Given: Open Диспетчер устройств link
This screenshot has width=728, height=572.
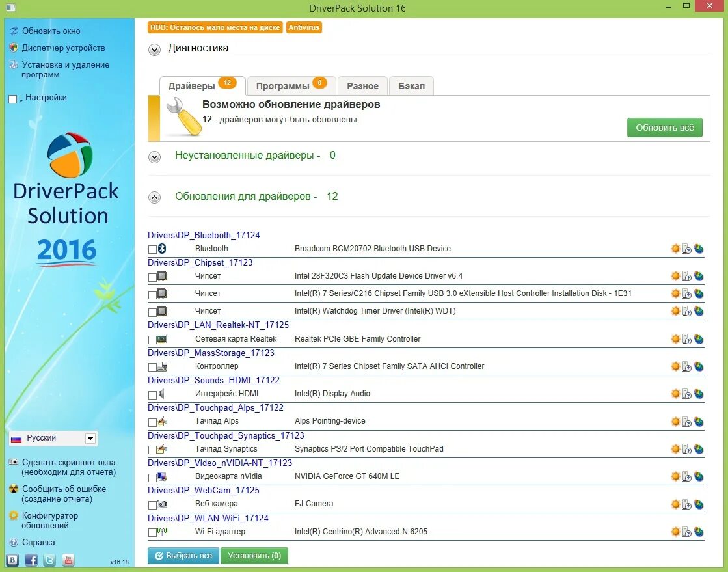Looking at the screenshot, I should click(63, 48).
